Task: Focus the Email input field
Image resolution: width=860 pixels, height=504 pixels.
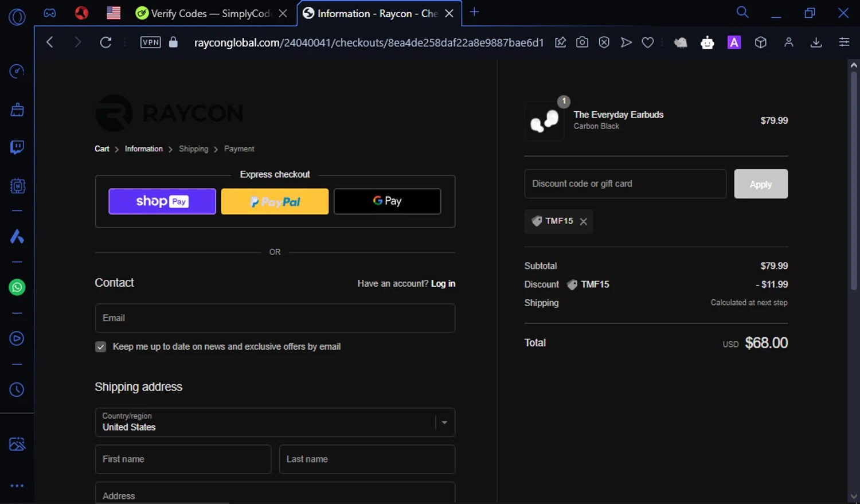Action: (275, 318)
